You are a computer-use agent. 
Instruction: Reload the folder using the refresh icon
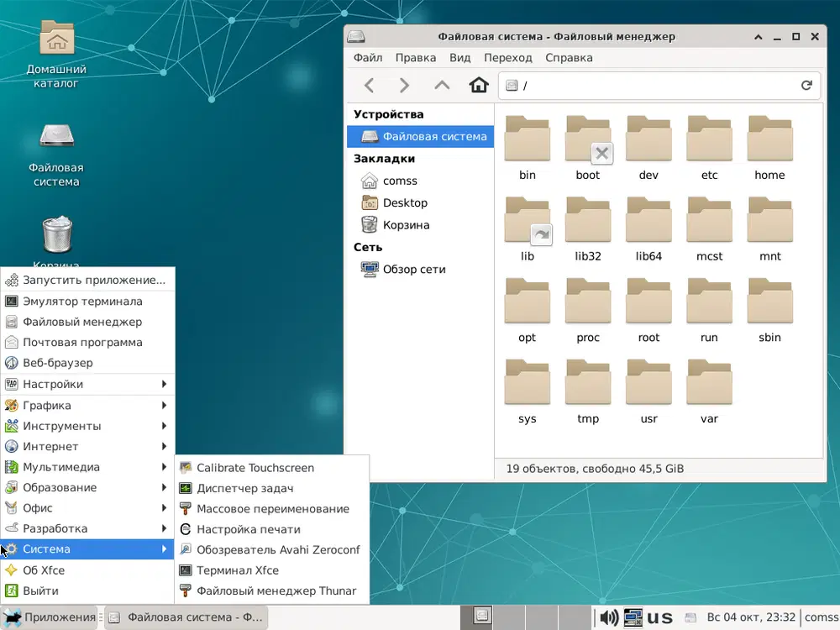coord(806,85)
